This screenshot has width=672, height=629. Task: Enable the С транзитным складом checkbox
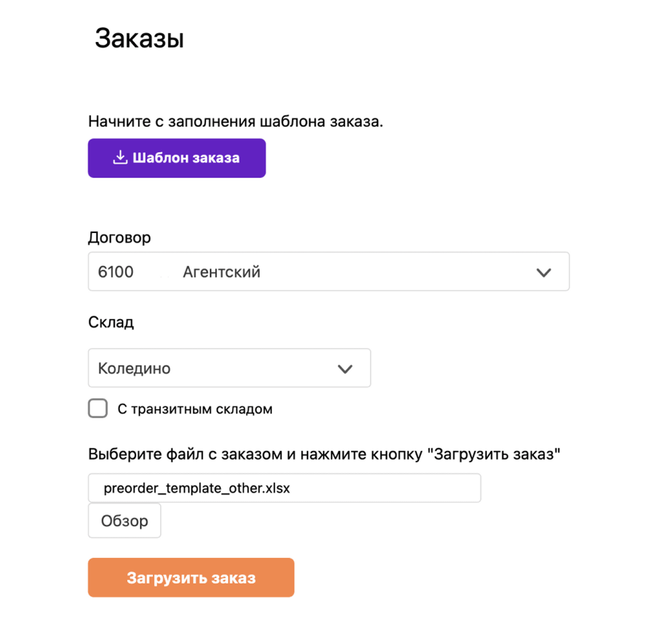[98, 408]
